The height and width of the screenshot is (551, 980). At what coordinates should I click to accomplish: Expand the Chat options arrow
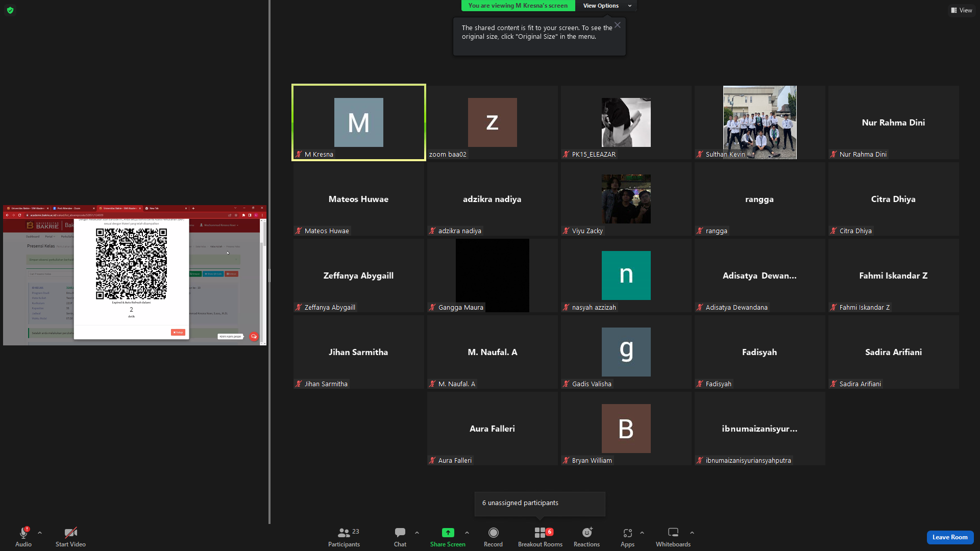tap(417, 533)
